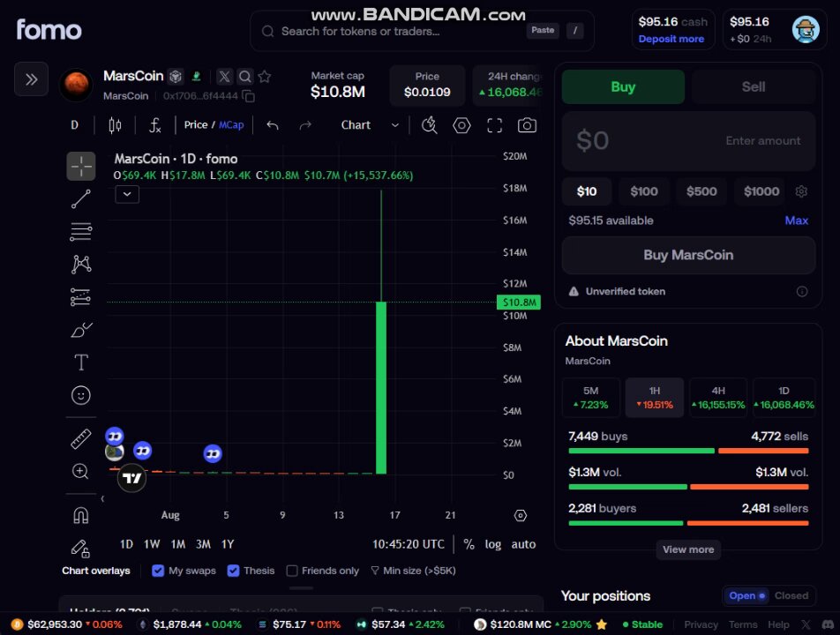Image resolution: width=840 pixels, height=635 pixels.
Task: Click the Max amount link
Action: (796, 220)
